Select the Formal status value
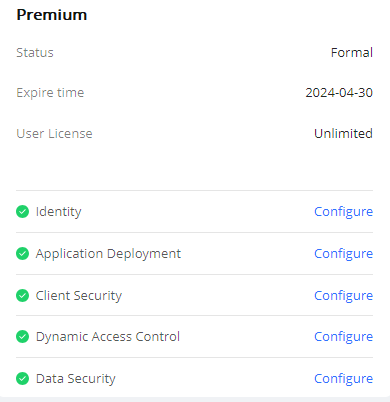 [352, 52]
